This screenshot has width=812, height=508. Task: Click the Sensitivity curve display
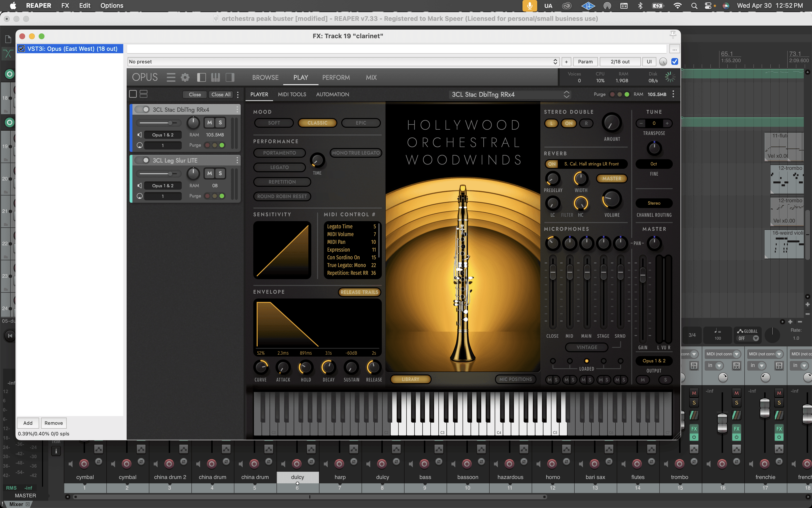(x=282, y=250)
